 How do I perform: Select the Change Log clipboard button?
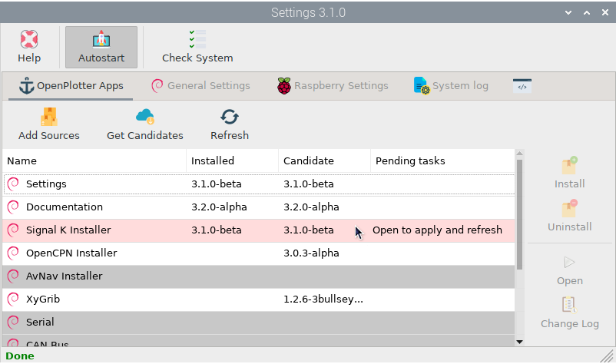pos(569,313)
